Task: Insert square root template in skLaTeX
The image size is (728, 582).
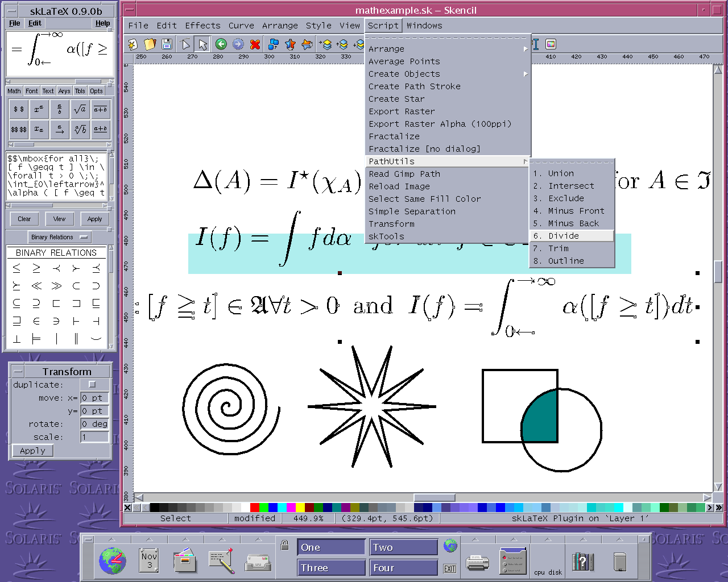Action: click(x=80, y=109)
